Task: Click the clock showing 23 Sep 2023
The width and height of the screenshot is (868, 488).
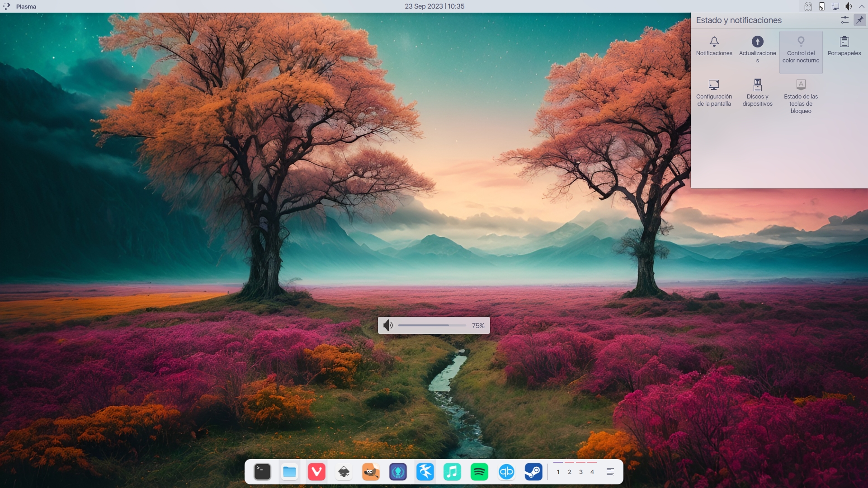Action: 434,6
